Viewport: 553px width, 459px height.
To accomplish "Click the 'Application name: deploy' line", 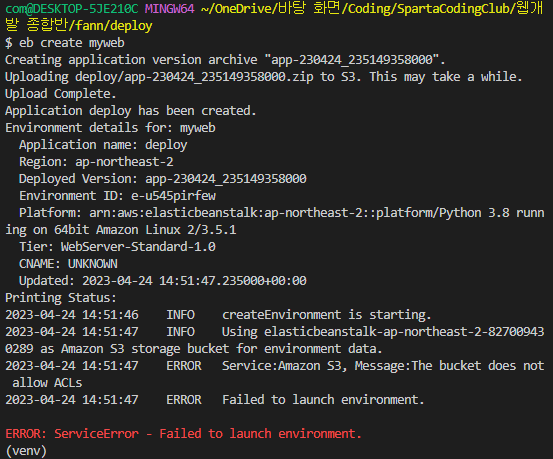I will pyautogui.click(x=103, y=145).
